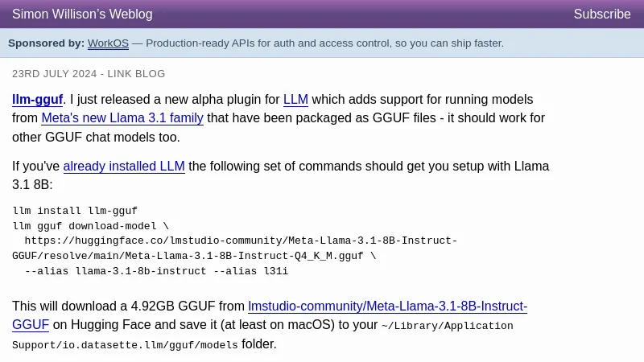Screen dimensions: 644x362
Task: Click the Subscribe link in header
Action: click(x=602, y=14)
